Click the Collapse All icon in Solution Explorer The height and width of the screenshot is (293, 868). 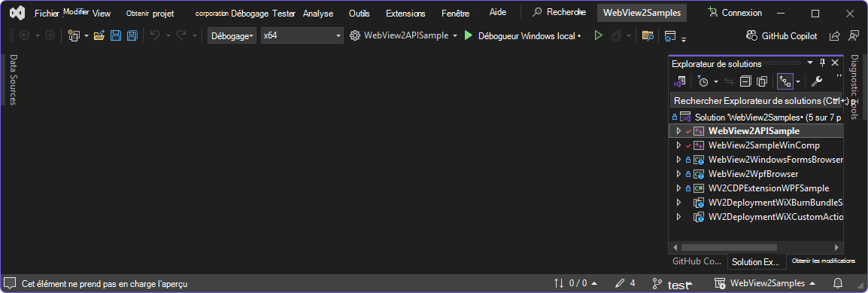(x=745, y=82)
